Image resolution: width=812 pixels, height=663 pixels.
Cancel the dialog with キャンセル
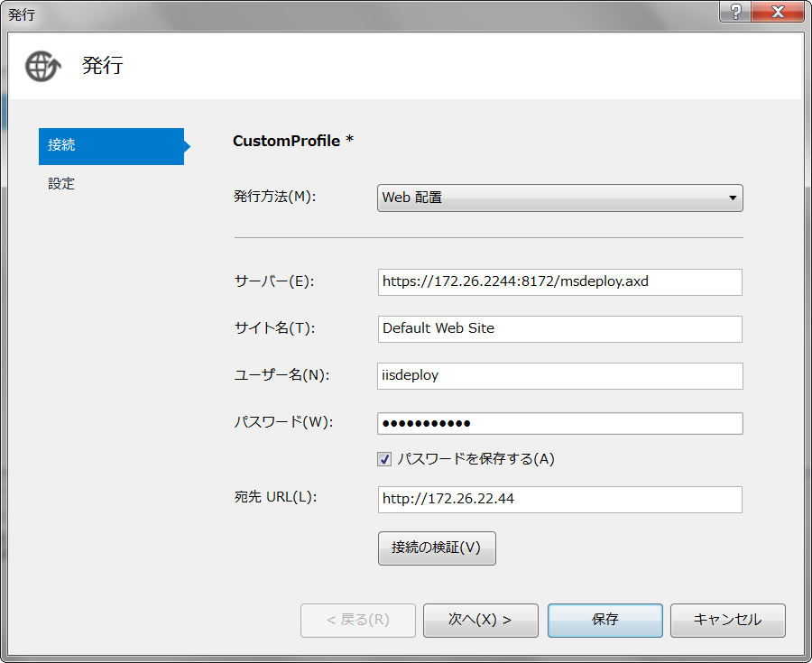pyautogui.click(x=727, y=620)
